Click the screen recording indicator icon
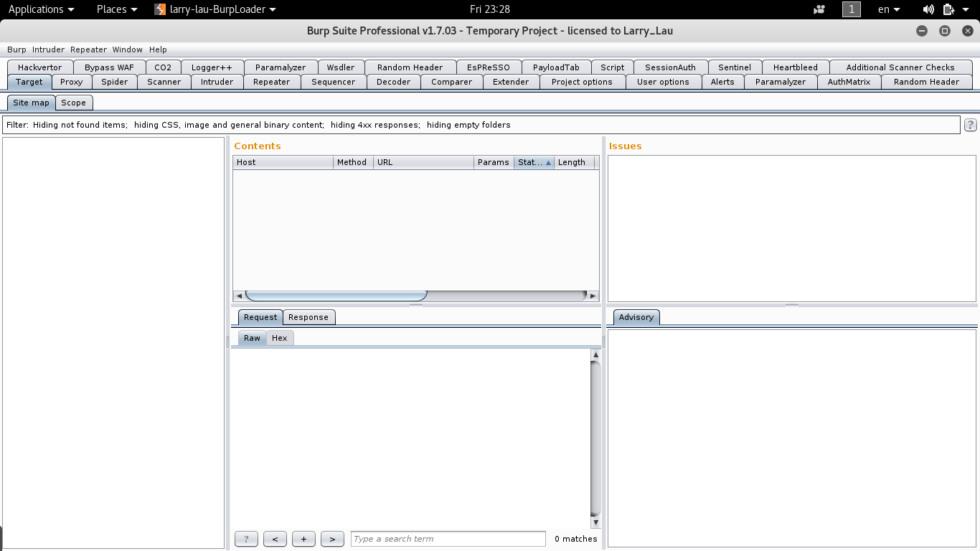The image size is (980, 551). (x=819, y=9)
